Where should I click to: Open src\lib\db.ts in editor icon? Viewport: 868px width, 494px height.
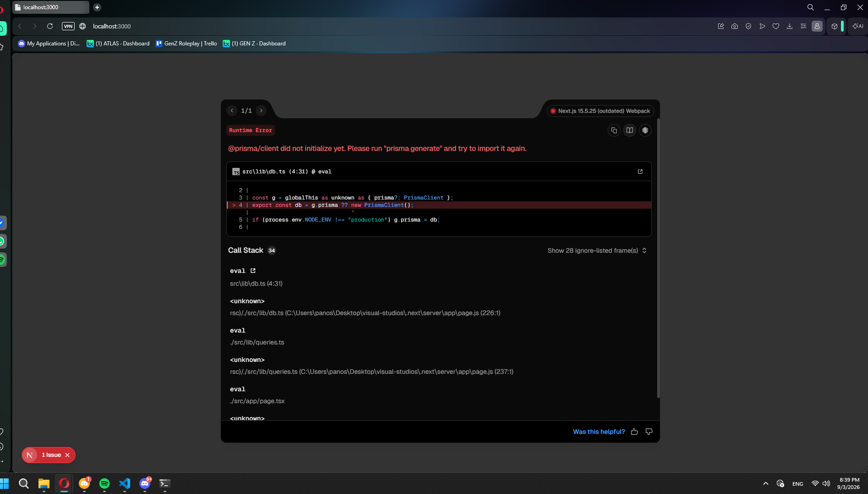(640, 172)
